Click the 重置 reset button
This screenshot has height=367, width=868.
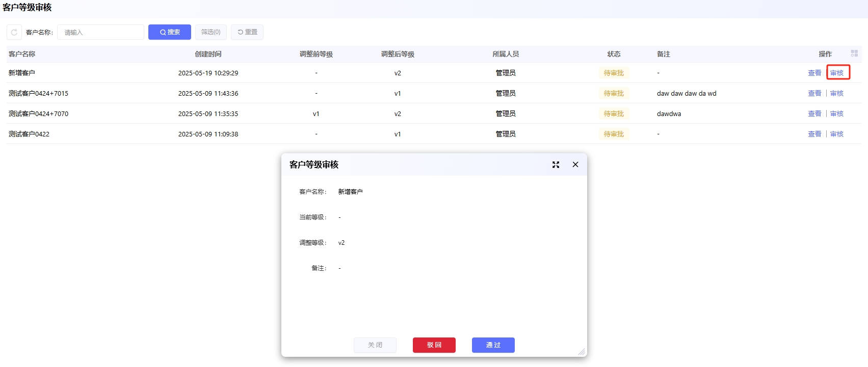247,32
